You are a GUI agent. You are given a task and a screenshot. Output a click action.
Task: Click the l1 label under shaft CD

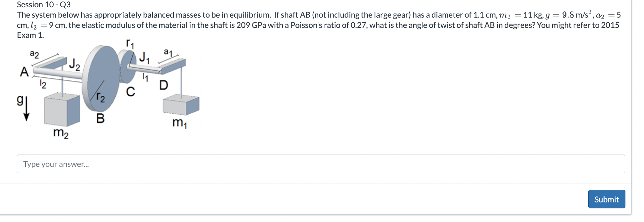pos(144,77)
